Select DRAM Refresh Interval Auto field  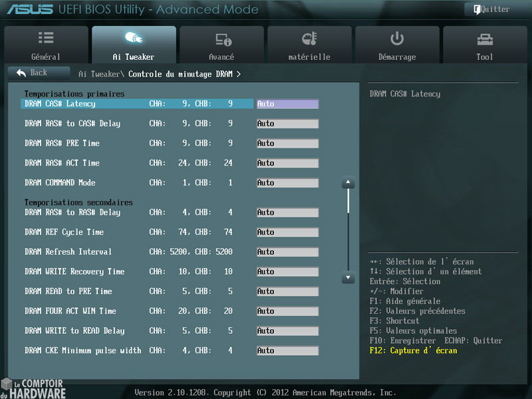pos(287,252)
